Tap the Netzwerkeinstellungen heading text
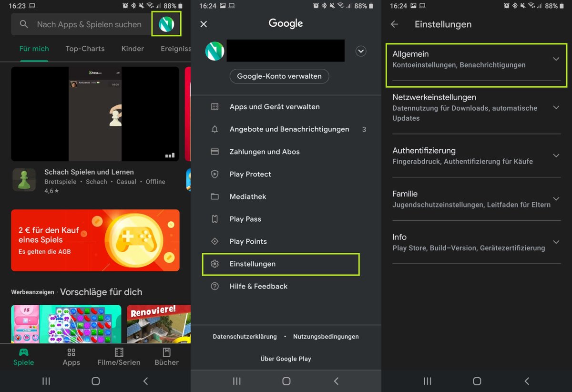Screen dimensions: 572x392 (x=434, y=97)
